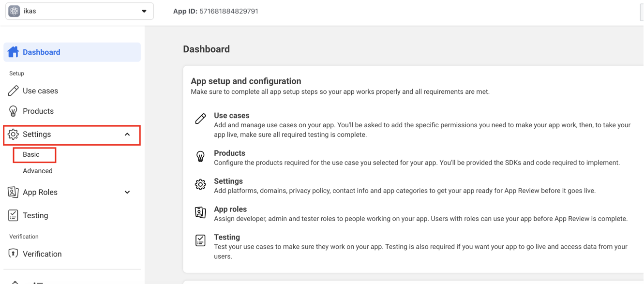The width and height of the screenshot is (644, 284).
Task: Select Advanced under Settings
Action: click(x=38, y=171)
